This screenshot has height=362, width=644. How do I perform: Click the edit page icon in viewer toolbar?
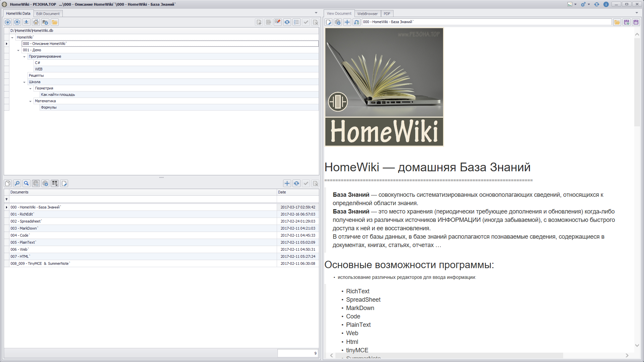[x=328, y=22]
